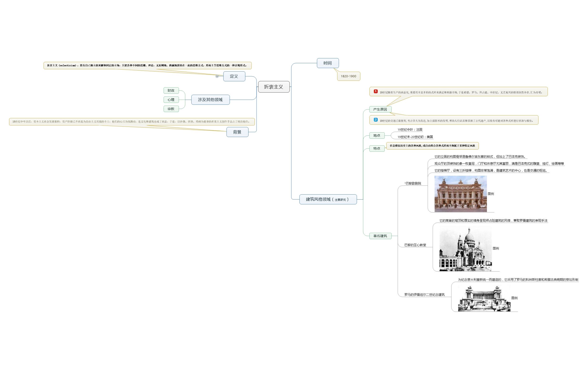Select the 著名建筑 subtopic
This screenshot has height=370, width=588.
point(380,236)
